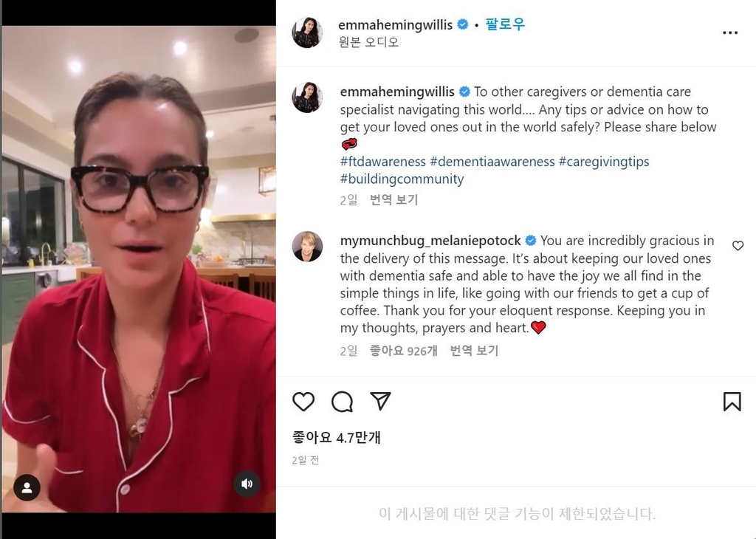Viewport: 756px width, 539px height.
Task: Open the three-dot more options menu
Action: (x=730, y=32)
